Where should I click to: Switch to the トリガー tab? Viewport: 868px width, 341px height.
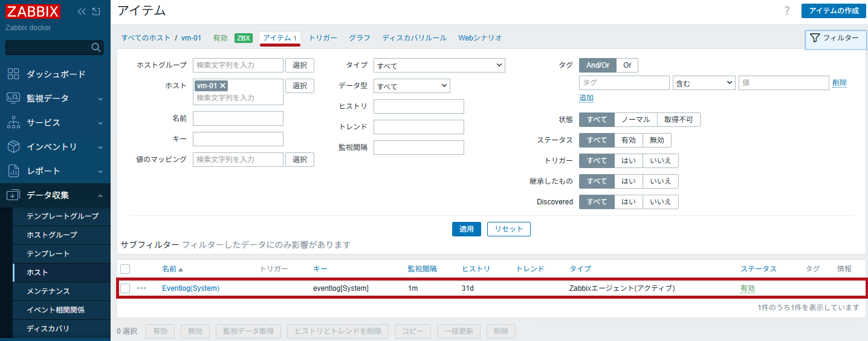pos(323,37)
